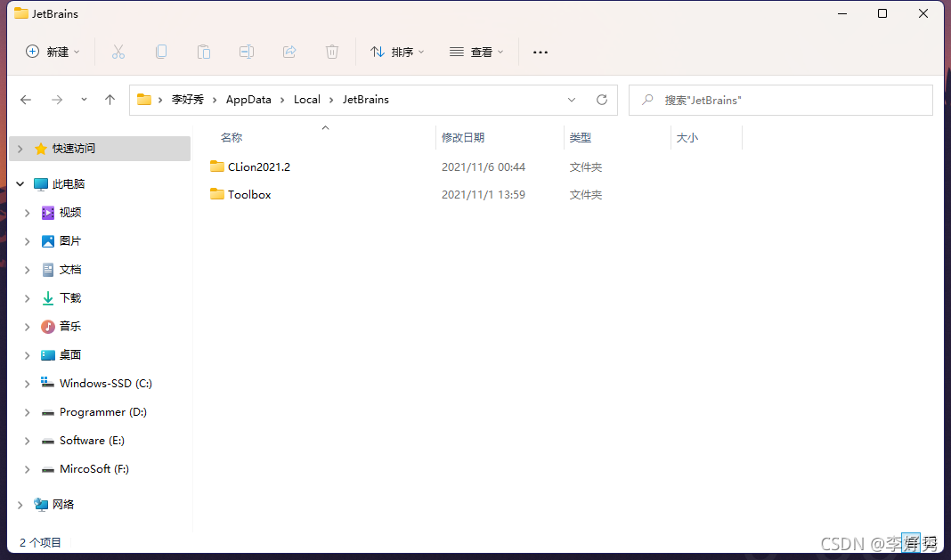Expand 桌面 tree node arrow
Image resolution: width=951 pixels, height=560 pixels.
tap(28, 355)
